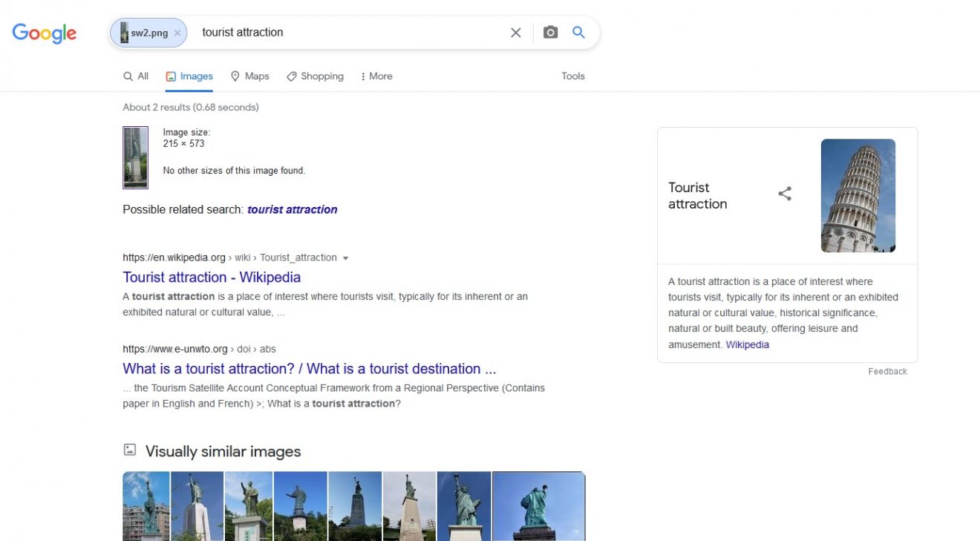The image size is (980, 541).
Task: Open the Tools button
Action: pos(573,76)
